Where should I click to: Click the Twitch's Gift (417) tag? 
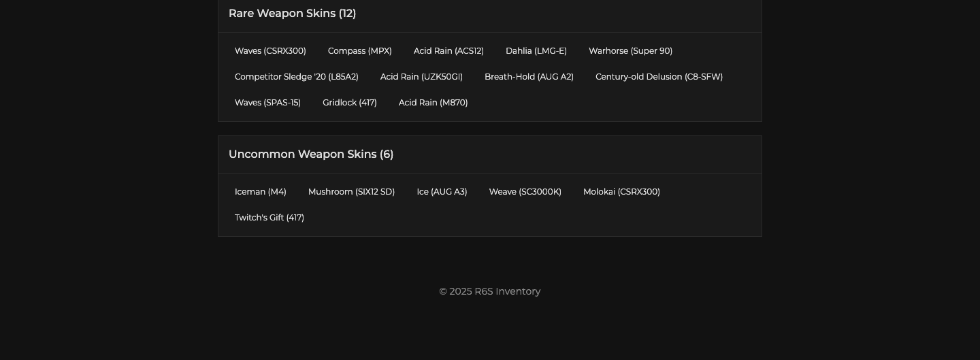[x=269, y=218]
